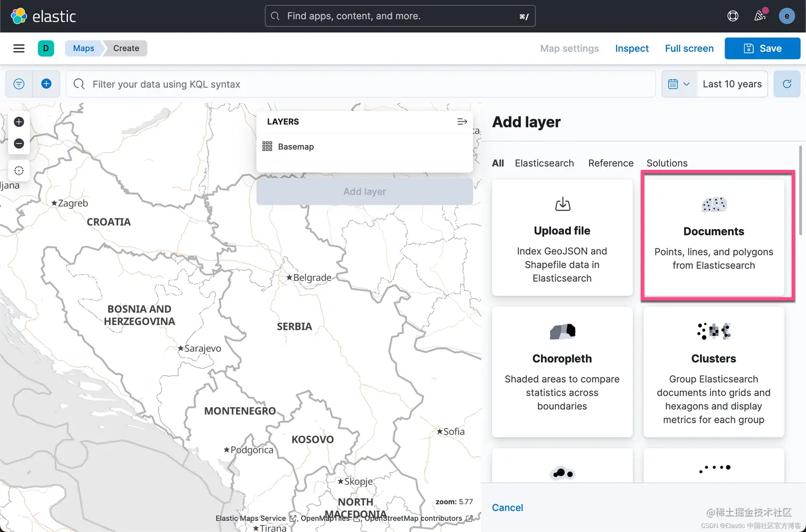Focus the KQL filter query field

point(360,84)
